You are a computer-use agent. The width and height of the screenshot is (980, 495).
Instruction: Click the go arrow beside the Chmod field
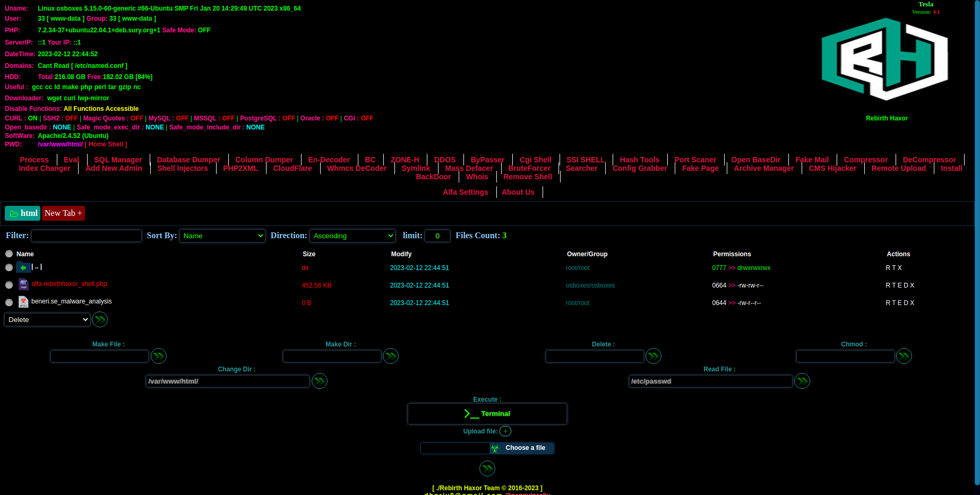tap(904, 356)
